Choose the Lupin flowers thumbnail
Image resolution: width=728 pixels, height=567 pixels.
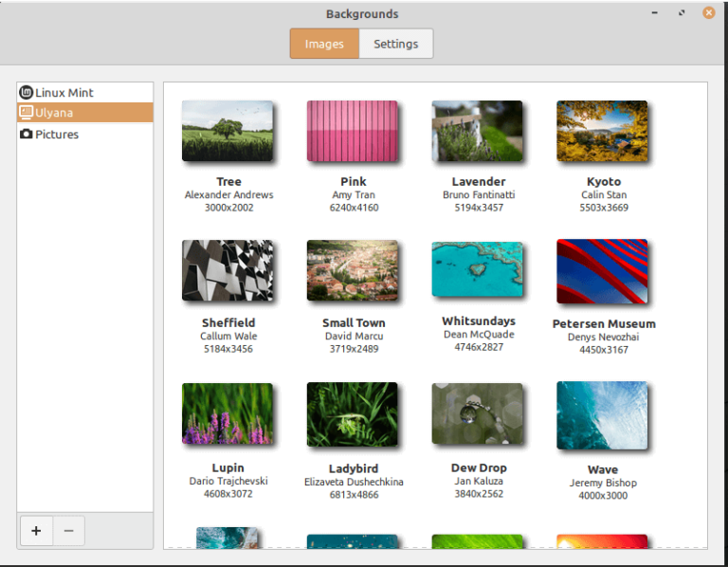pos(227,413)
